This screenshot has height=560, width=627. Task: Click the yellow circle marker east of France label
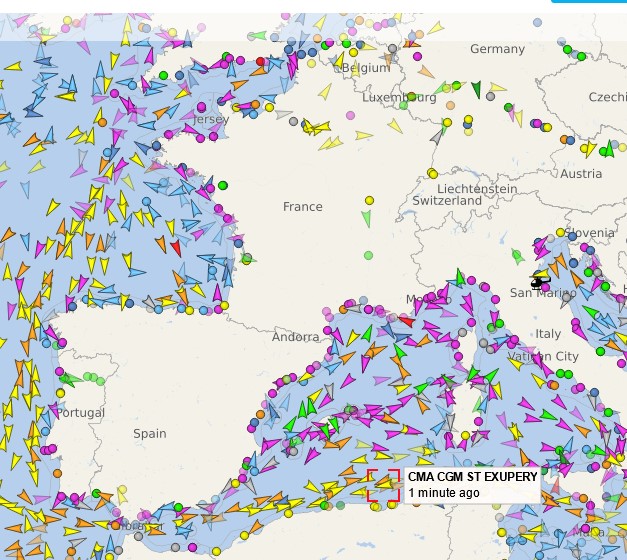point(369,200)
